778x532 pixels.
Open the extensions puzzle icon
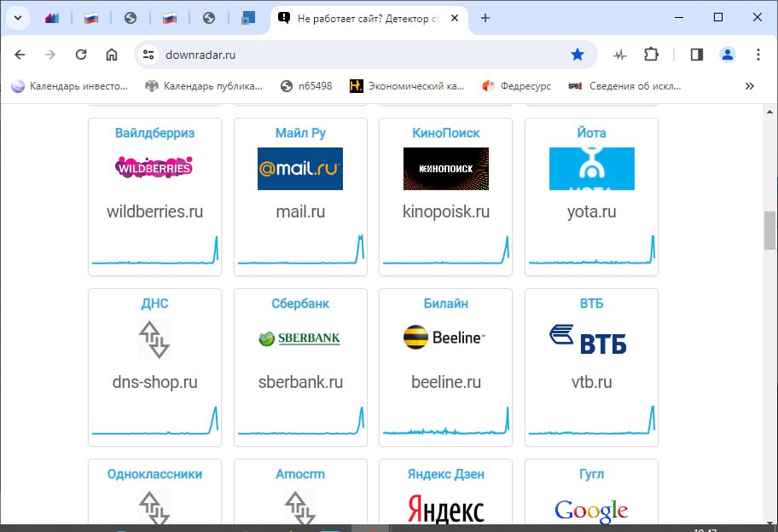pyautogui.click(x=652, y=55)
